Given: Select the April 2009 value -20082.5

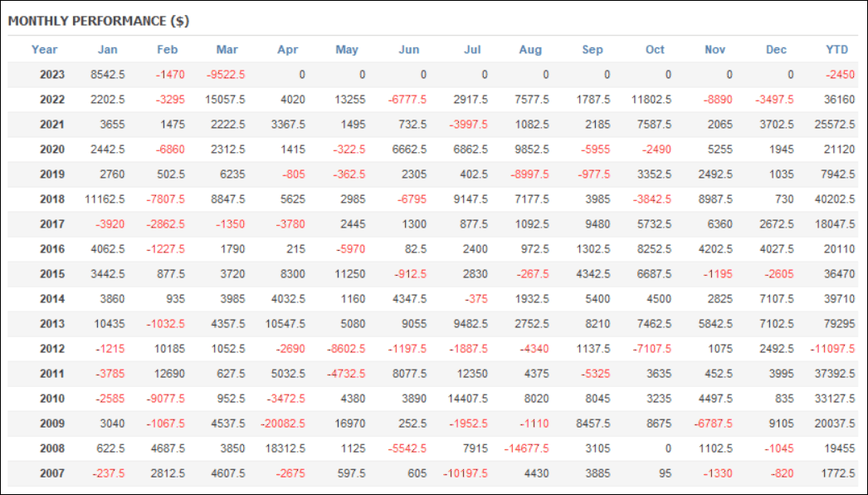Looking at the screenshot, I should 283,424.
